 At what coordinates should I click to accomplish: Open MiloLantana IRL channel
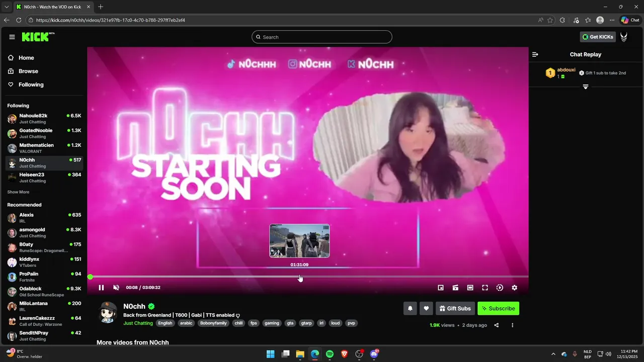[x=44, y=306]
